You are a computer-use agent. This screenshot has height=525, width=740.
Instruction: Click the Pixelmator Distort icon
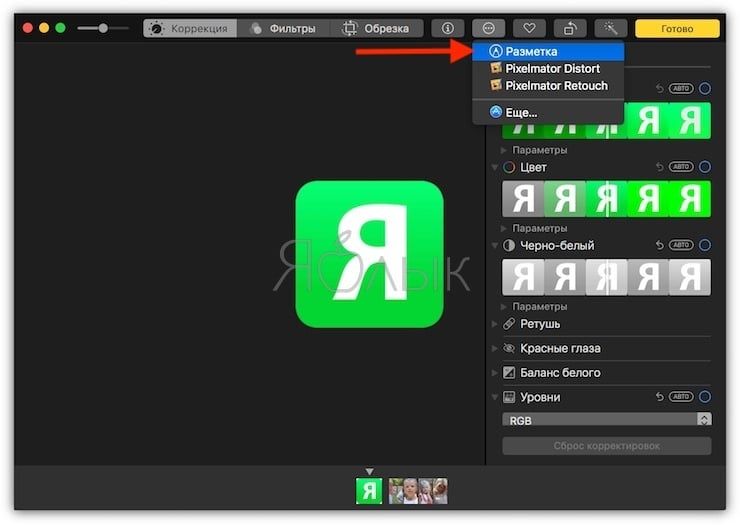[496, 68]
